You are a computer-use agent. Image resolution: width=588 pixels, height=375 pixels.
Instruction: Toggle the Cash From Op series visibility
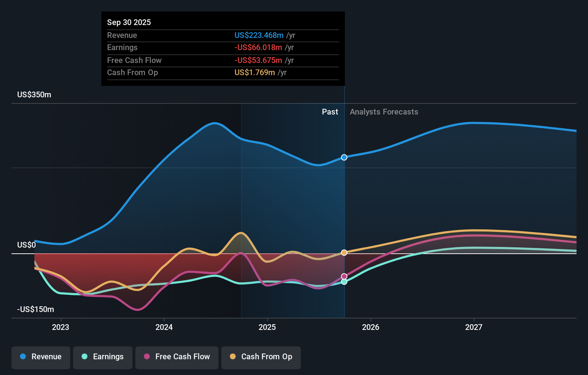click(261, 357)
